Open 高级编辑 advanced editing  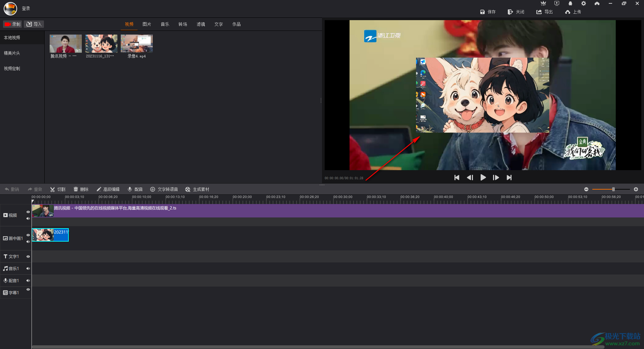coord(108,189)
